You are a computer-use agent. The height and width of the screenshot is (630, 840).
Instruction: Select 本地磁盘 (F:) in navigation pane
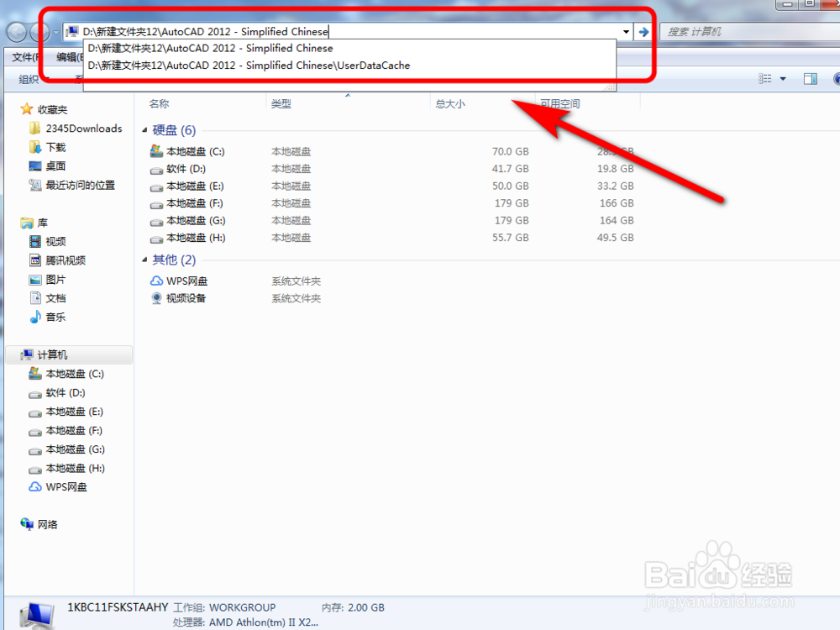73,431
